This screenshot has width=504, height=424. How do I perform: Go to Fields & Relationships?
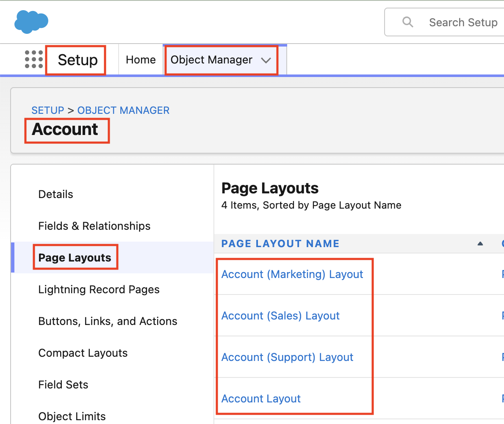[x=94, y=226]
